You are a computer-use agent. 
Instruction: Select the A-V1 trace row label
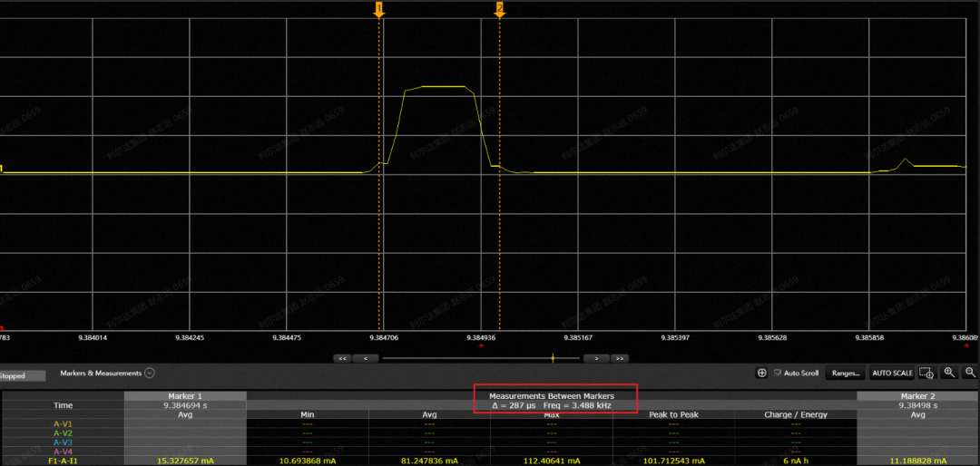pos(63,423)
